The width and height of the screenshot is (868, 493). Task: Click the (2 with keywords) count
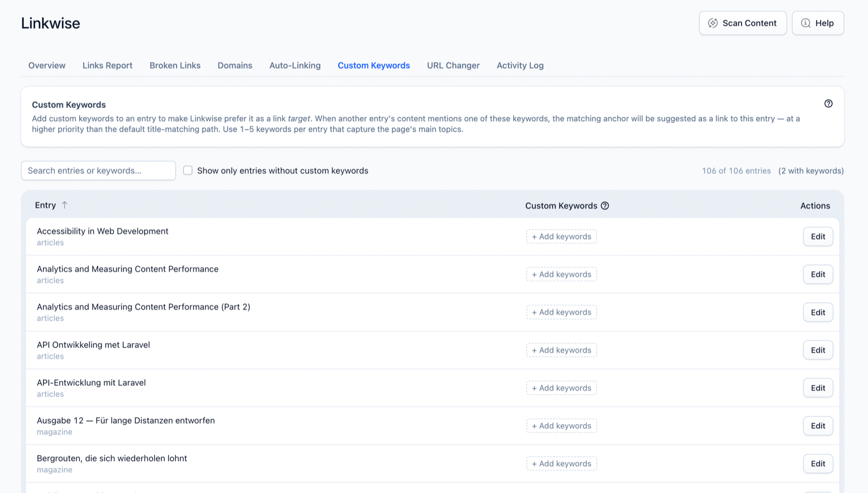[x=811, y=171]
